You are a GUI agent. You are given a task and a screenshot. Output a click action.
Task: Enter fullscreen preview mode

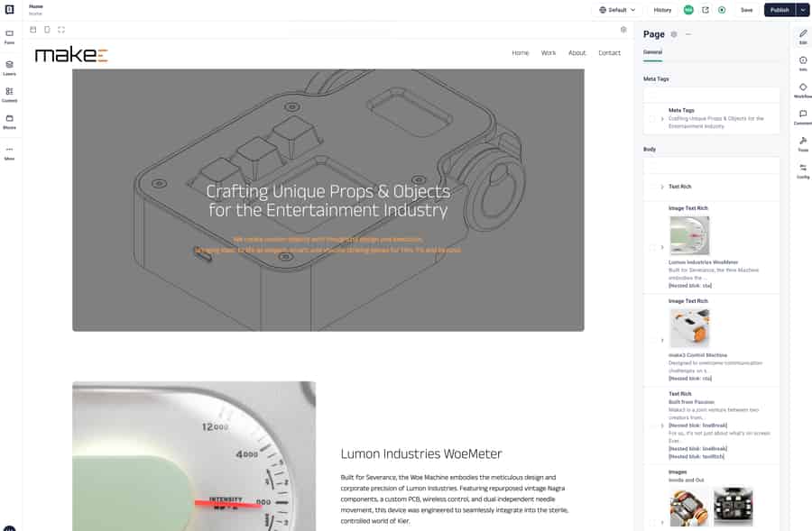coord(60,30)
